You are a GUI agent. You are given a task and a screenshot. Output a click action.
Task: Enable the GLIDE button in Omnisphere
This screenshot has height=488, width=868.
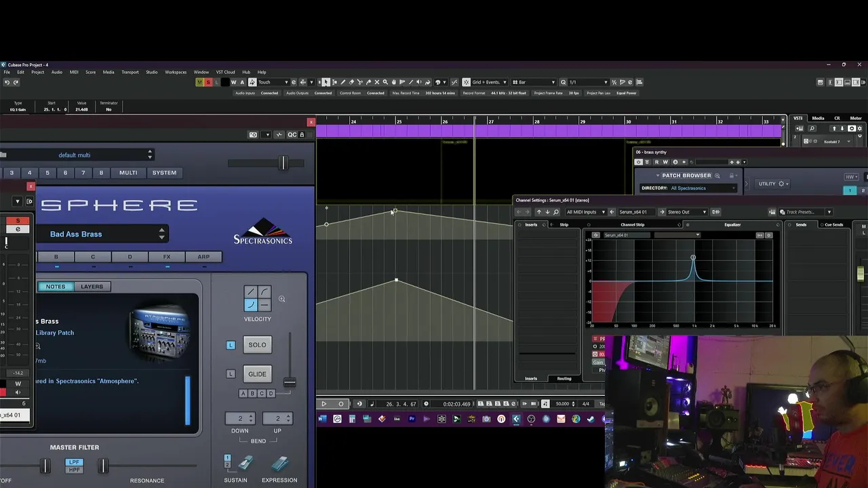[x=257, y=374]
